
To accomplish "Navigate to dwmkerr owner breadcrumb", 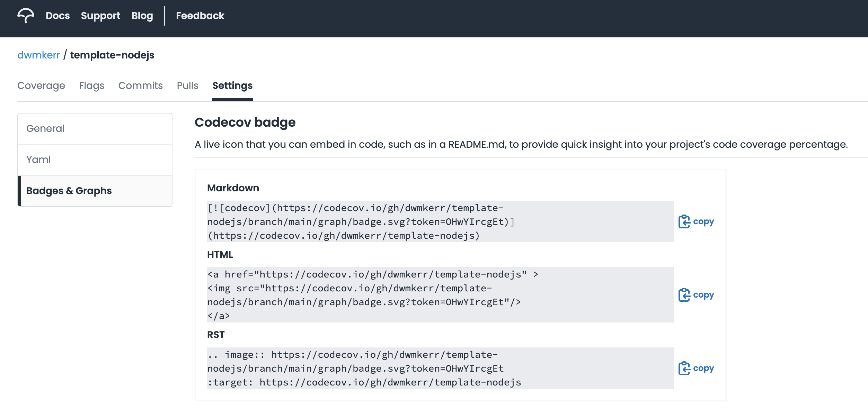I will point(38,55).
